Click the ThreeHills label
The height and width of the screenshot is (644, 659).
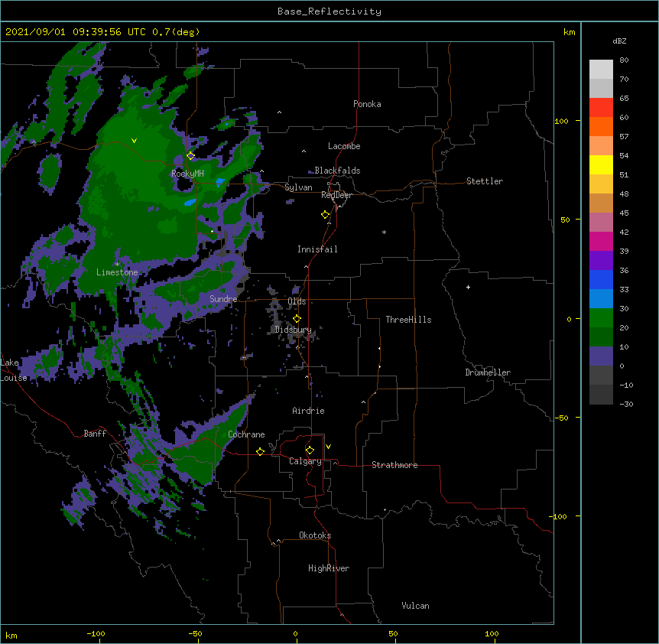(x=408, y=320)
